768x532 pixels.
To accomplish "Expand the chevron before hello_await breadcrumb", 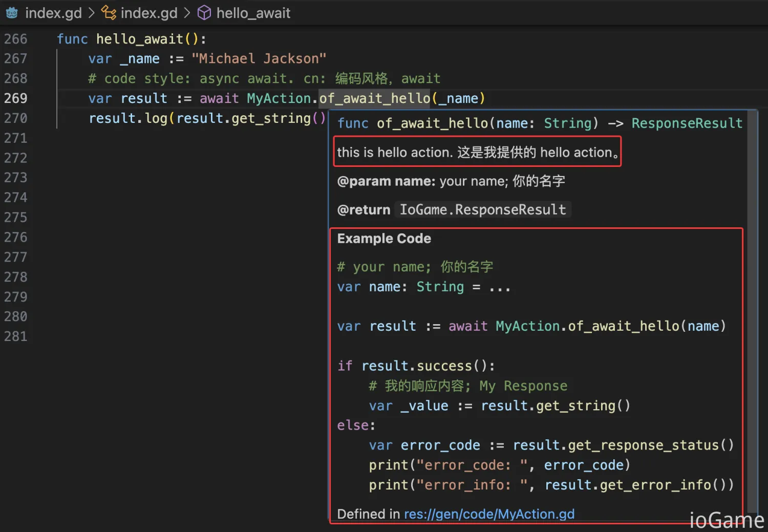I will tap(187, 13).
